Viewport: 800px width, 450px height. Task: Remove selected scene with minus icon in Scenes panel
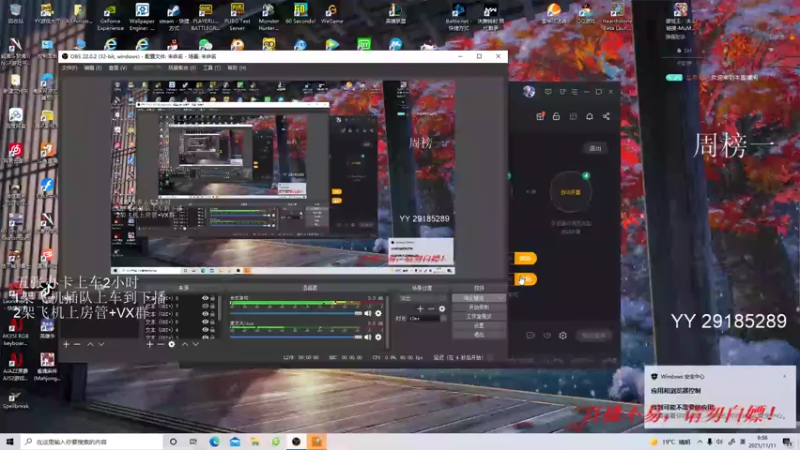(77, 344)
